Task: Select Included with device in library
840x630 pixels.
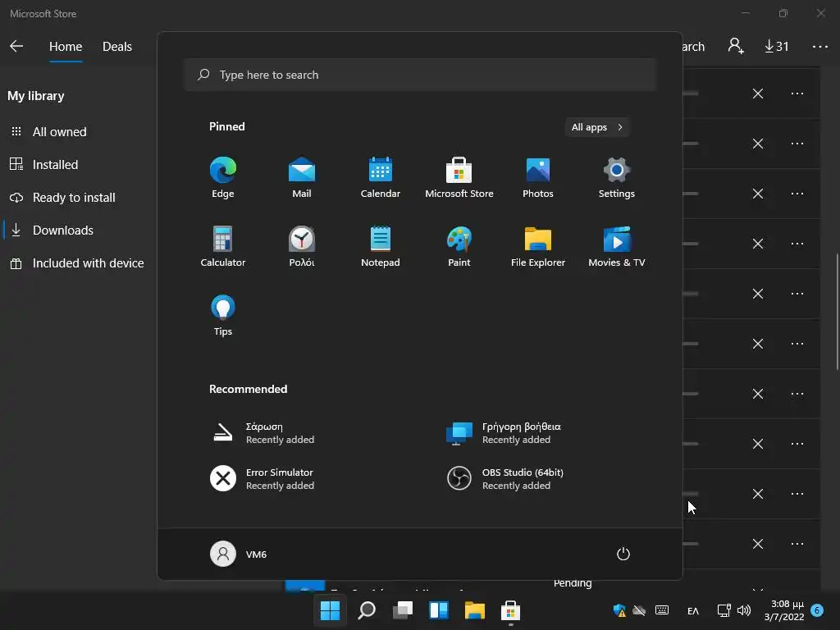Action: point(77,263)
